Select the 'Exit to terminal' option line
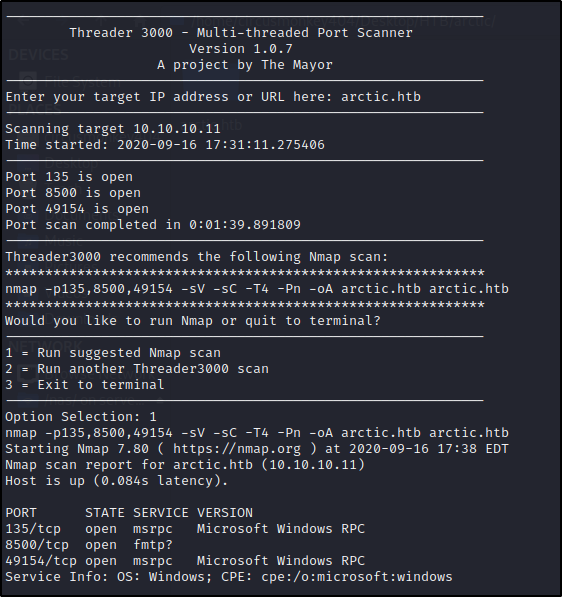Image resolution: width=562 pixels, height=597 pixels. click(85, 385)
